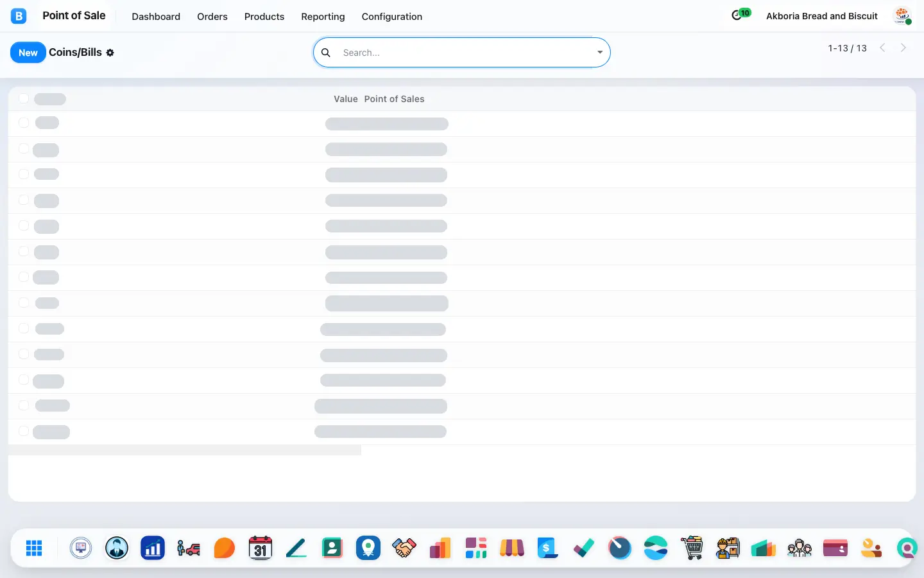Screen dimensions: 924x578
Task: Open the activity clock with badge 10
Action: 740,14
